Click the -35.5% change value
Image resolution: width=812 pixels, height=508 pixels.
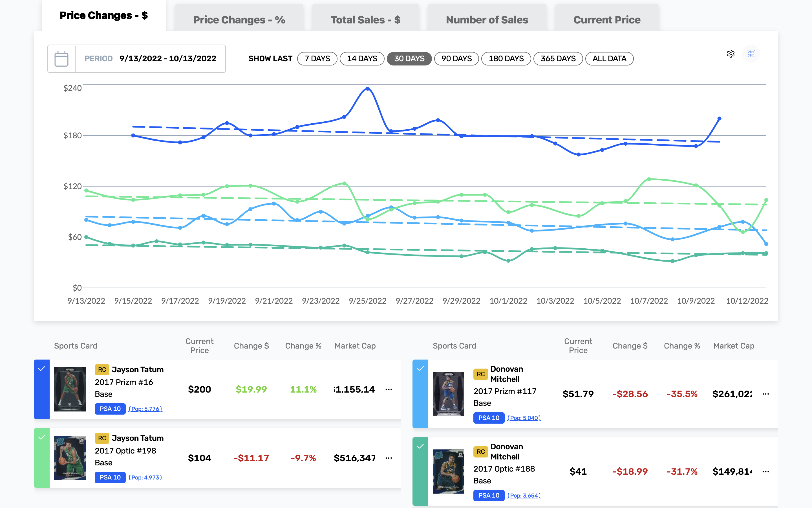coord(681,394)
